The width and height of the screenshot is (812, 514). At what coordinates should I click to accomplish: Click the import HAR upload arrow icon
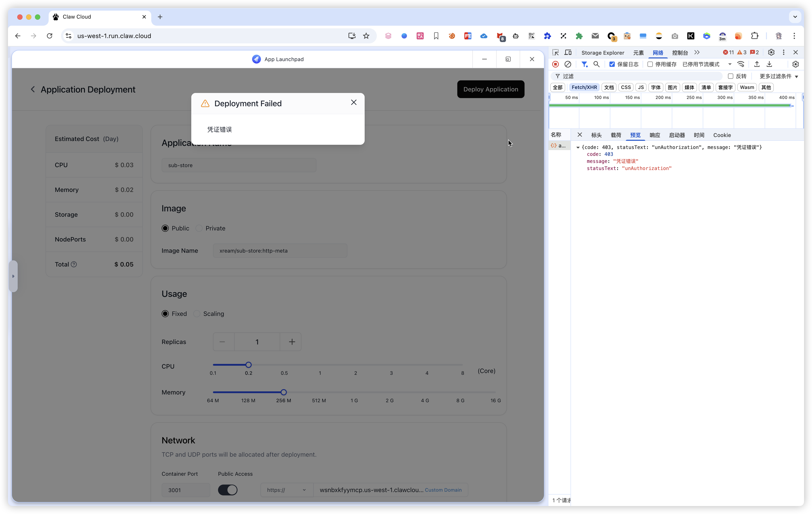[757, 64]
